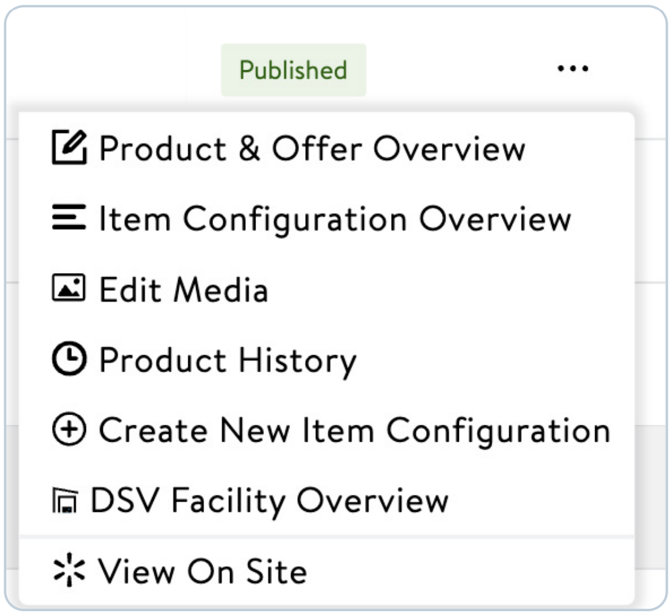Click the Published status badge
The width and height of the screenshot is (672, 616).
click(x=294, y=70)
